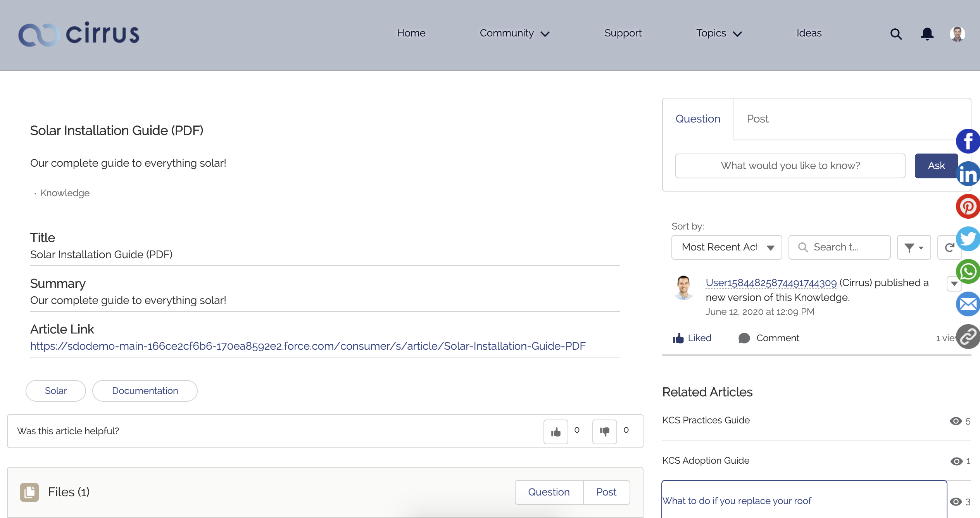
Task: Share article on LinkedIn
Action: (968, 174)
